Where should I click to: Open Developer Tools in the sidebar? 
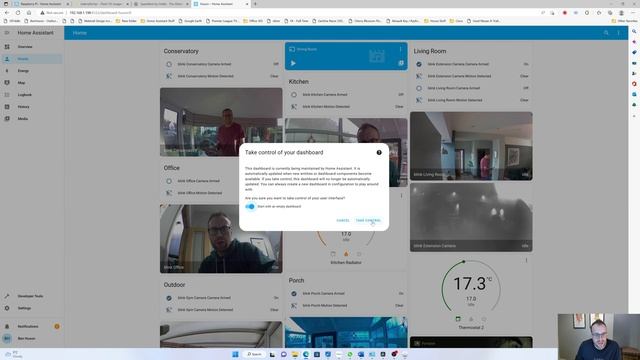[x=32, y=296]
